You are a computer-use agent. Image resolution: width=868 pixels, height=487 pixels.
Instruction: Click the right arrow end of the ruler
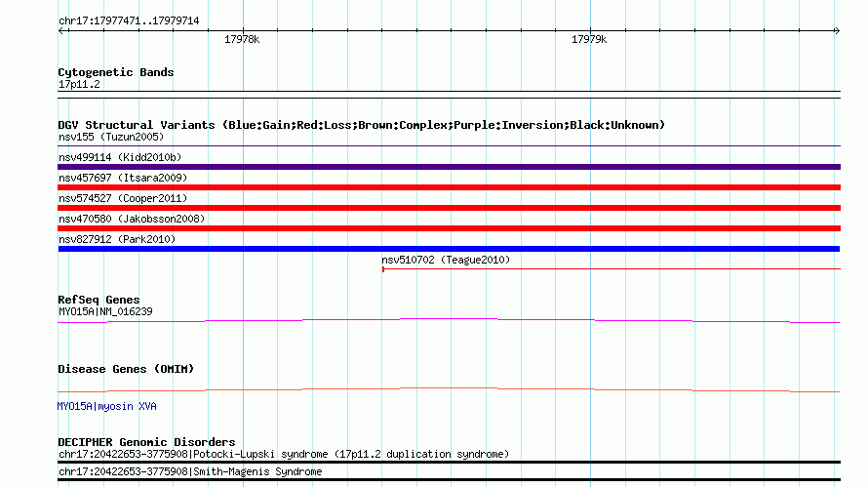(x=837, y=30)
